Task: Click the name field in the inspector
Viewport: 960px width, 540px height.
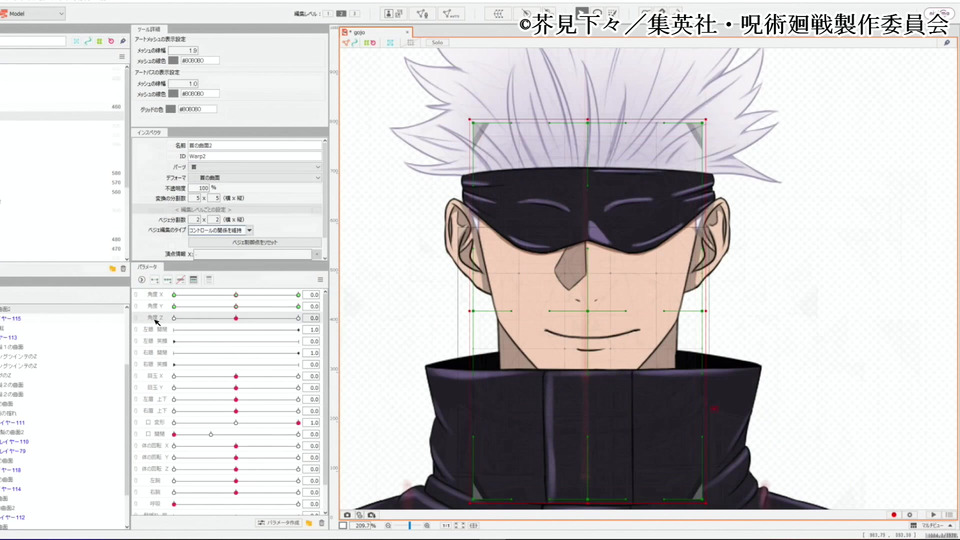Action: pyautogui.click(x=254, y=146)
